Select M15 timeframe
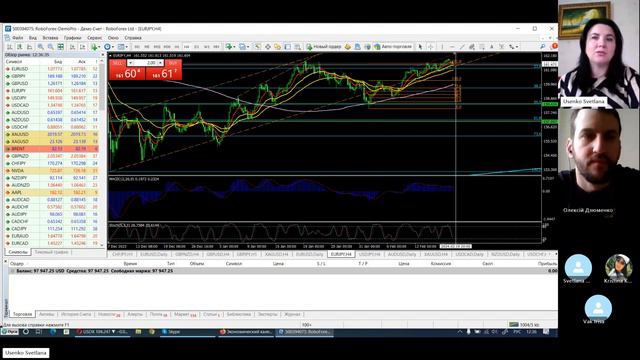The image size is (640, 360). click(x=157, y=47)
